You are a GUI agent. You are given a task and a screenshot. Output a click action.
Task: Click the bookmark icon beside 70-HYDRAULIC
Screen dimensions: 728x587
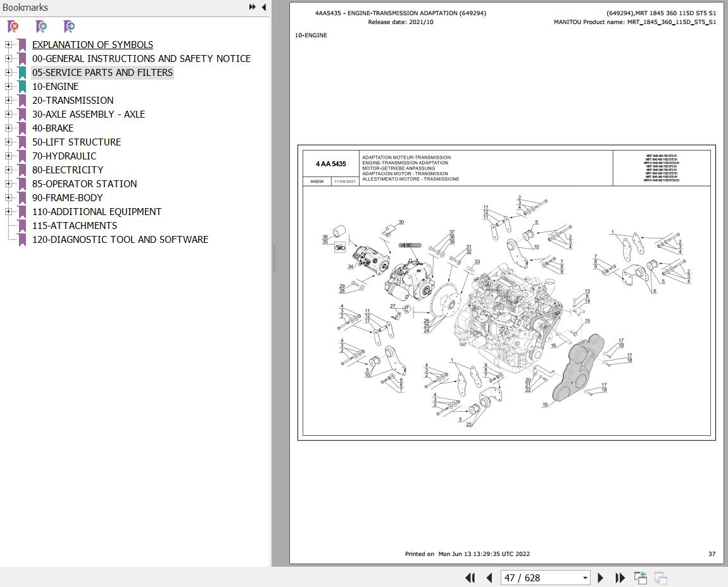[22, 156]
